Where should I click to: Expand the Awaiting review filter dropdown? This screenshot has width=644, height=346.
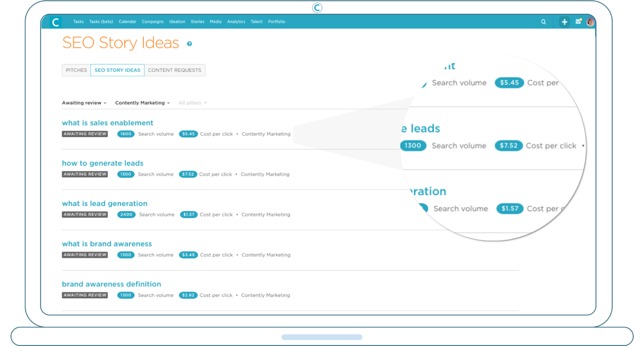tap(84, 103)
